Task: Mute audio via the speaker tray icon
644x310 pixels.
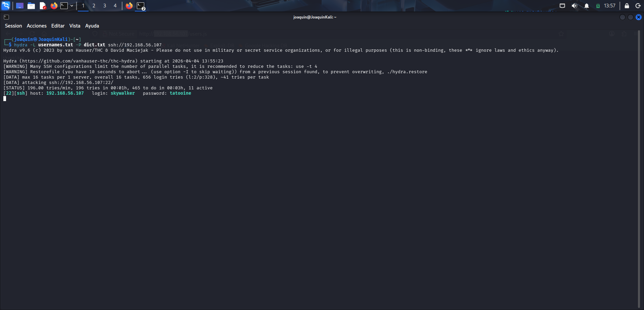Action: click(x=575, y=5)
